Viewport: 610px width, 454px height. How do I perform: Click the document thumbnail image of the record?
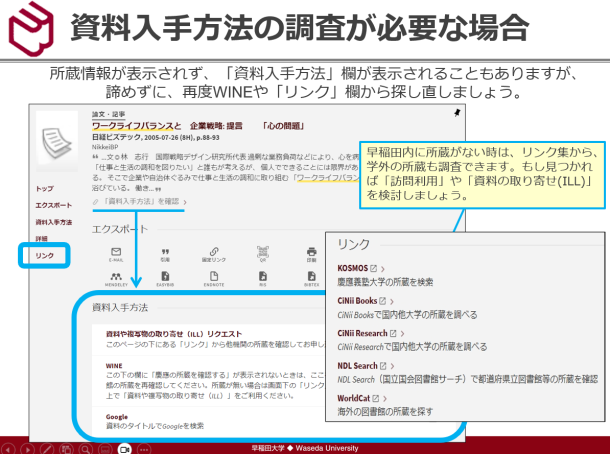pos(58,141)
